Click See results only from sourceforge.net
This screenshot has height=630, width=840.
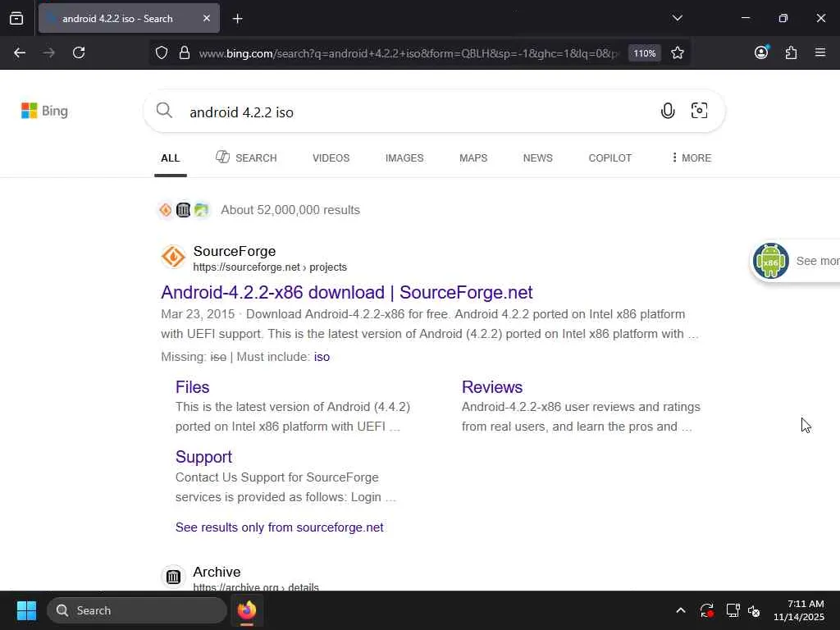279,527
